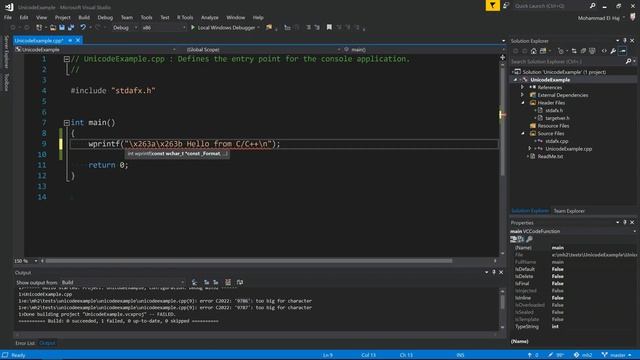
Task: Toggle auto-hide pin on Properties panel
Action: point(625,222)
